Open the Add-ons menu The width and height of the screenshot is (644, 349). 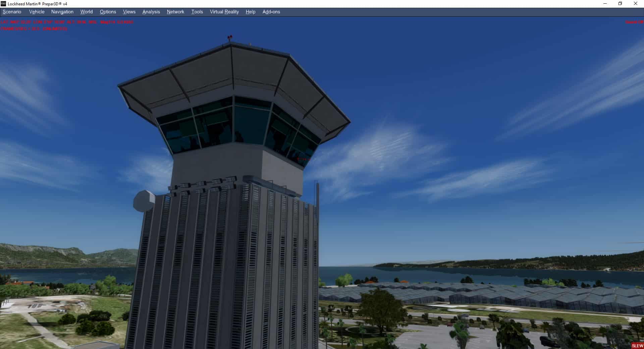click(x=271, y=12)
